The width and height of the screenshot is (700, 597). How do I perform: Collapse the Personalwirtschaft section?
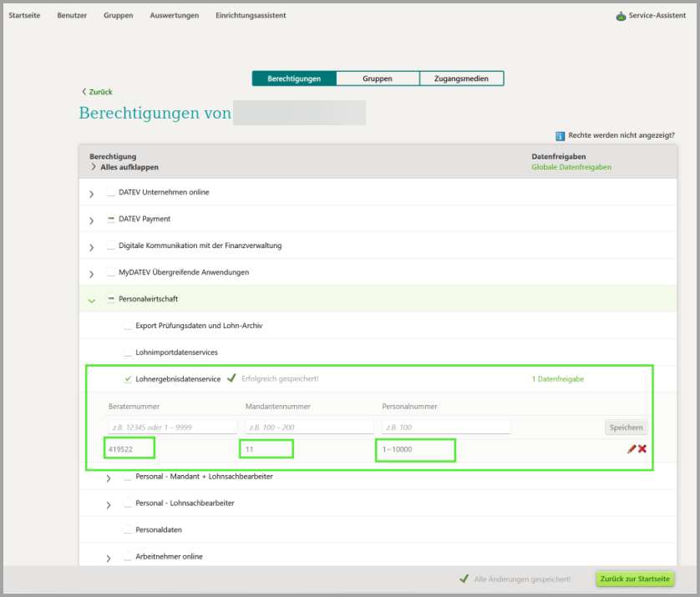click(92, 299)
